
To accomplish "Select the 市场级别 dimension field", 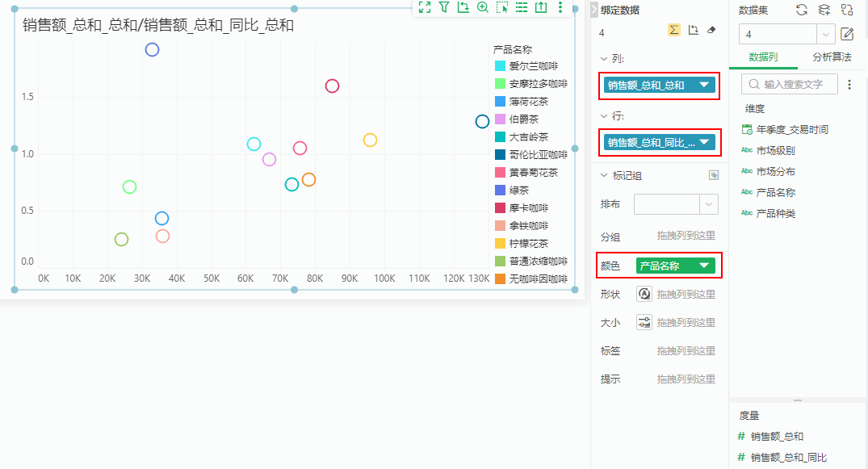I will point(775,150).
